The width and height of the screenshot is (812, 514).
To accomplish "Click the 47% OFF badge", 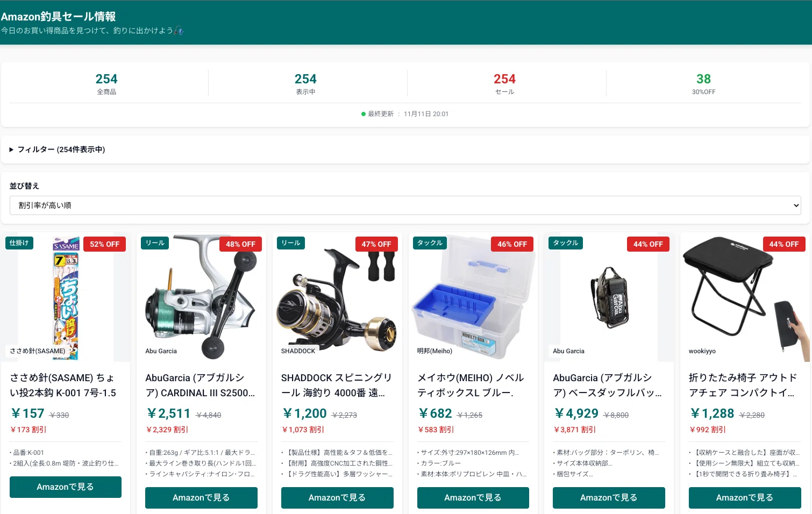I will [x=376, y=244].
